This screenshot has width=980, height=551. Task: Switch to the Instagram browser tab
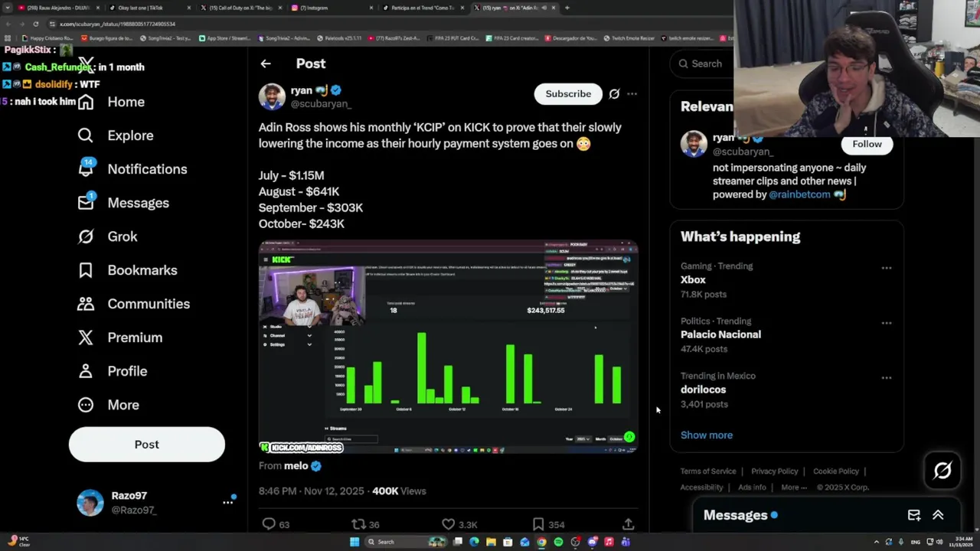[x=331, y=8]
